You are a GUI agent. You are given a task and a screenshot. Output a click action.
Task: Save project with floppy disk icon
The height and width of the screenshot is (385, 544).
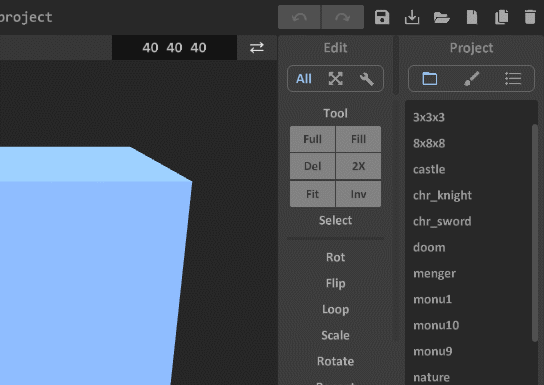382,17
